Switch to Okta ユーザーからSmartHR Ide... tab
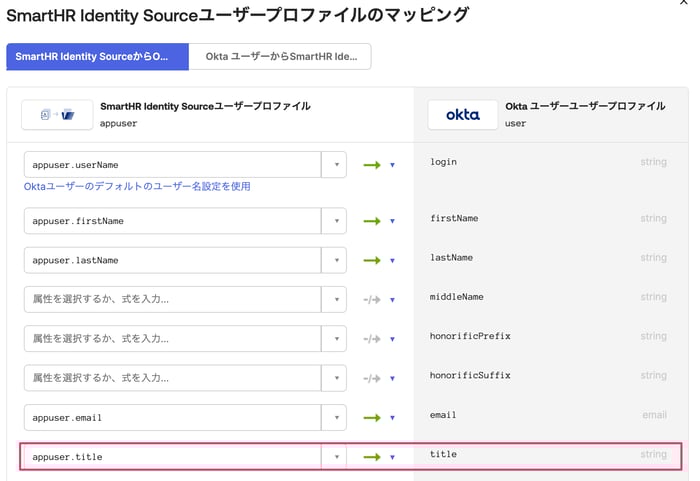Image resolution: width=700 pixels, height=481 pixels. pos(280,57)
